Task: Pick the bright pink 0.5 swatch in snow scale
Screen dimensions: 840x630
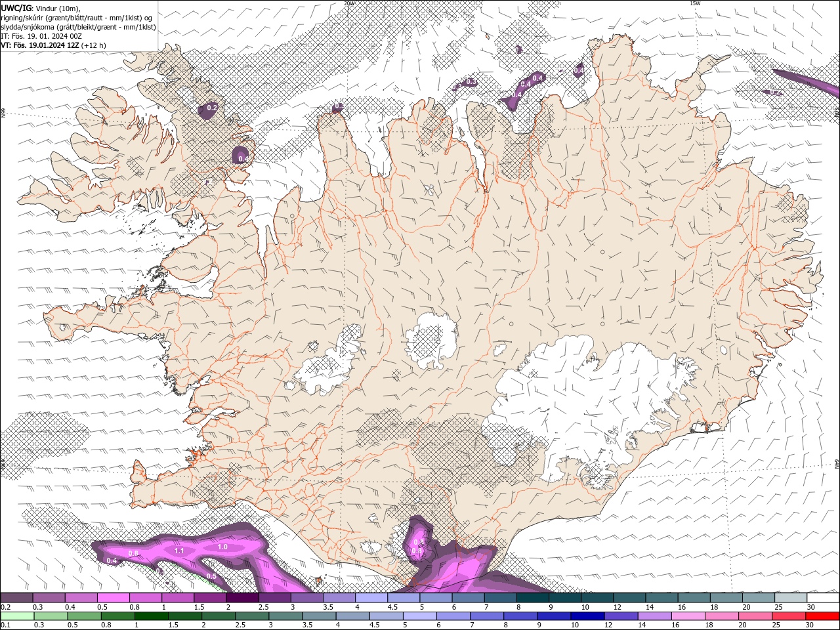Action: 113,598
